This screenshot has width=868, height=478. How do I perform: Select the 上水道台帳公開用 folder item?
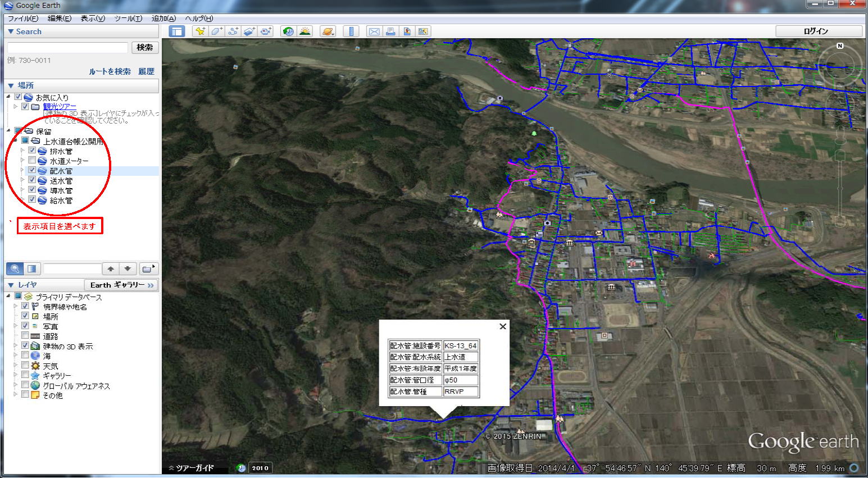(x=73, y=141)
